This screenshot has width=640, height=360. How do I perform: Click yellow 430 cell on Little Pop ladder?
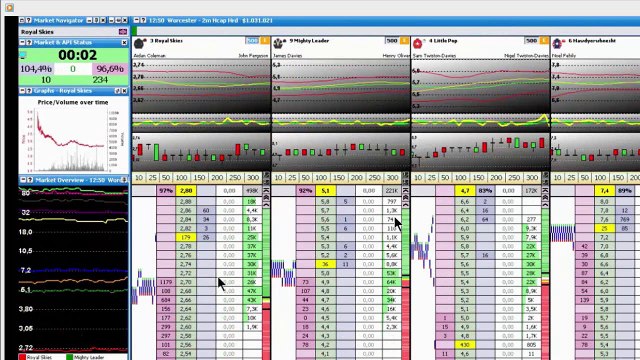coord(465,345)
